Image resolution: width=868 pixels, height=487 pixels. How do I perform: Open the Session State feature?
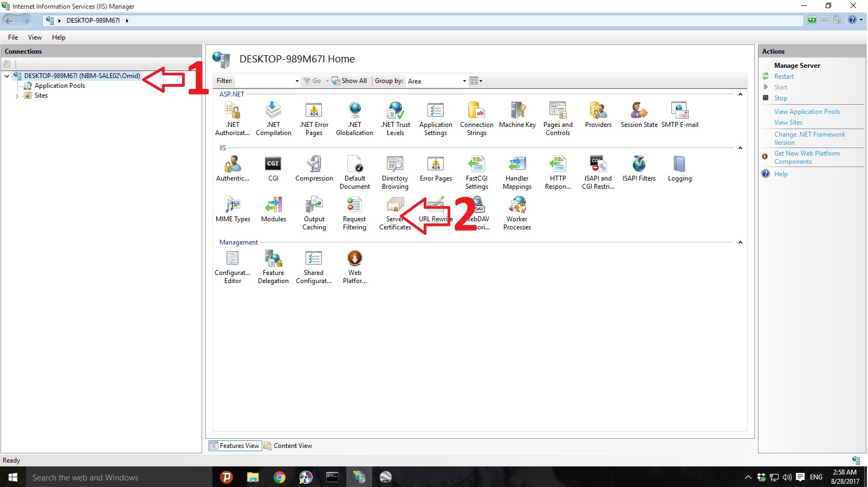point(639,116)
